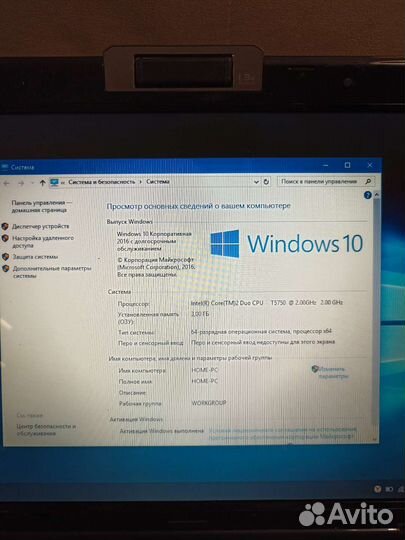This screenshot has height=540, width=405.
Task: Open the license agreement link under activation
Action: pyautogui.click(x=282, y=433)
